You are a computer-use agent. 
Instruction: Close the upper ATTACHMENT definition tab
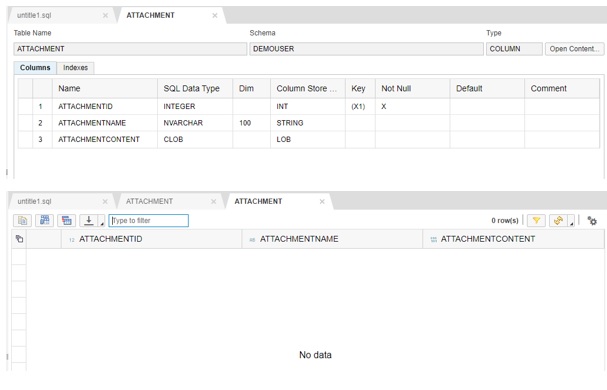tap(215, 15)
